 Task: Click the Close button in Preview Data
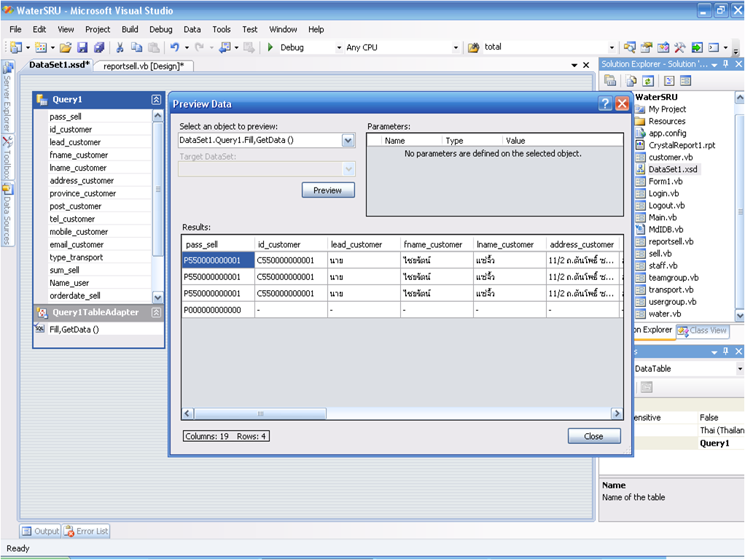[594, 436]
